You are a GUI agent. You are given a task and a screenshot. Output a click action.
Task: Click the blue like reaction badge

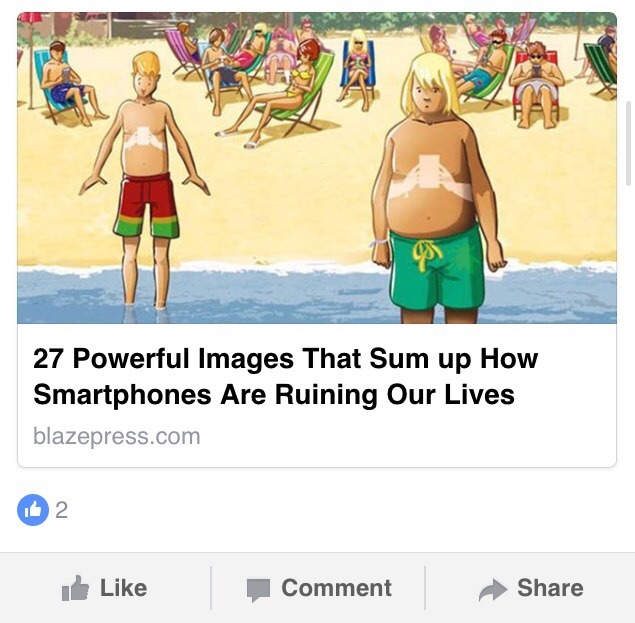(33, 510)
